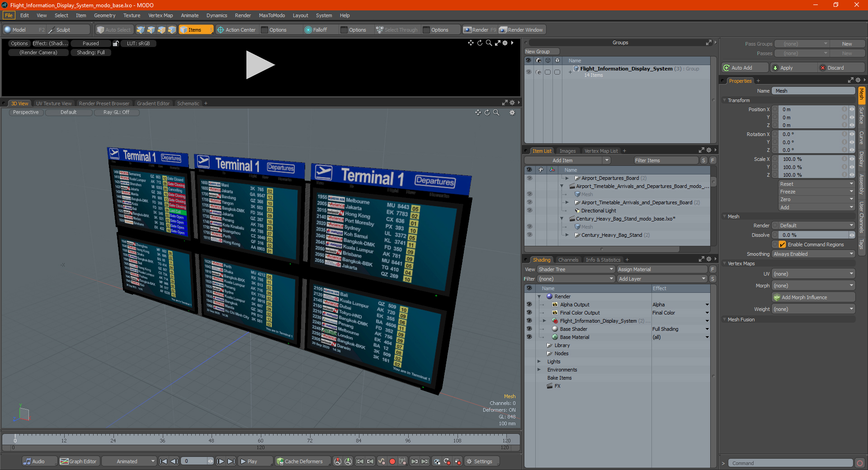Viewport: 868px width, 470px height.
Task: Switch to UV Texture View tab
Action: (x=54, y=103)
